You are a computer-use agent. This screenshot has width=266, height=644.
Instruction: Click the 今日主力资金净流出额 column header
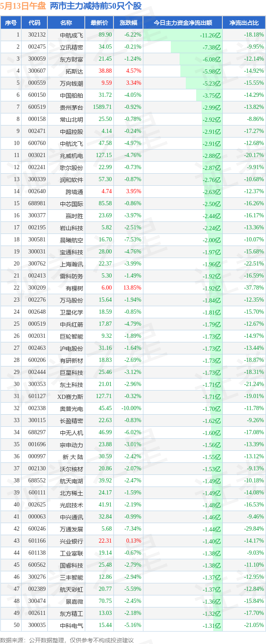tap(183, 23)
